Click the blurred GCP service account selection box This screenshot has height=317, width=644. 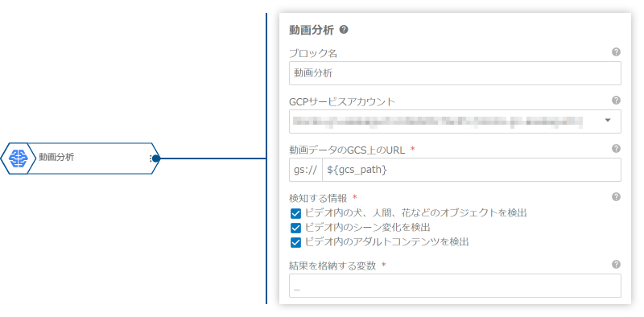(455, 121)
